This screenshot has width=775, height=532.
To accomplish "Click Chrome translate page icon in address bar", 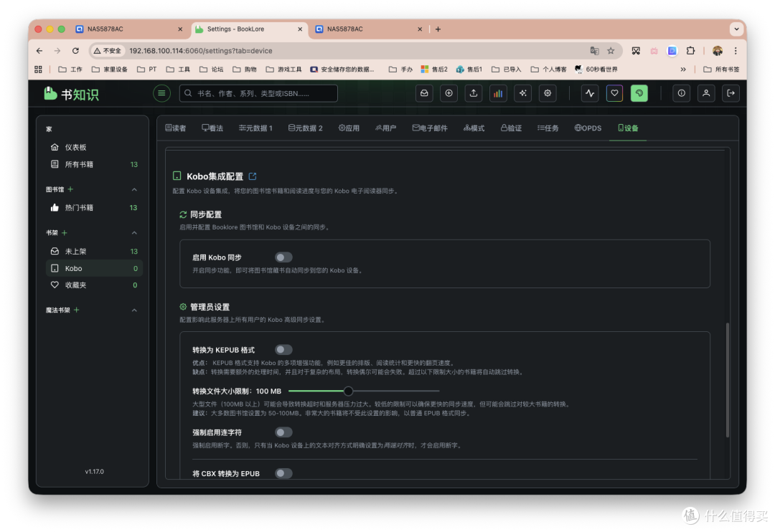I will (595, 51).
